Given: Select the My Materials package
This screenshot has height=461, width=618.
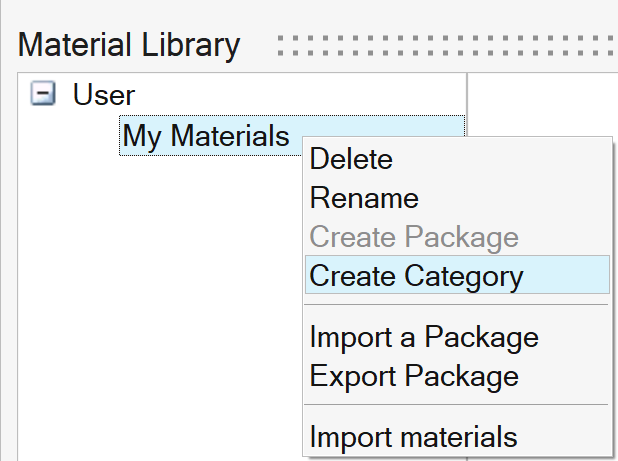Looking at the screenshot, I should [205, 136].
